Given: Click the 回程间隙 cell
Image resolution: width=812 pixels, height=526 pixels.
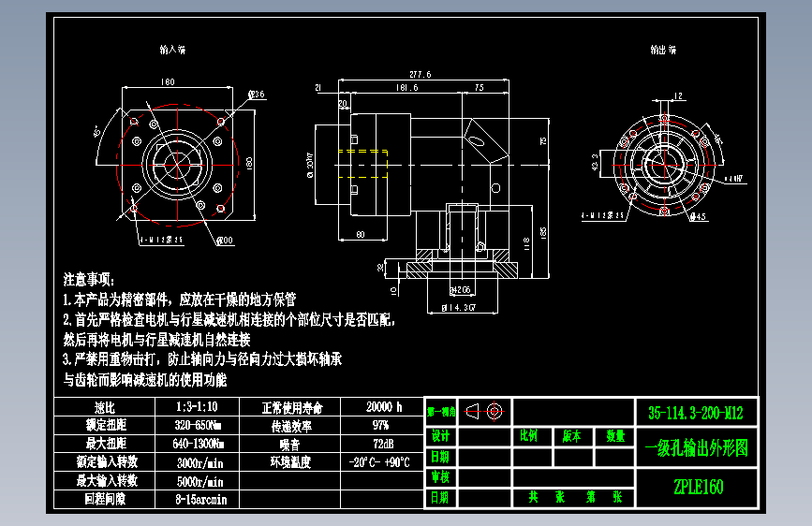Looking at the screenshot, I should [x=105, y=499].
